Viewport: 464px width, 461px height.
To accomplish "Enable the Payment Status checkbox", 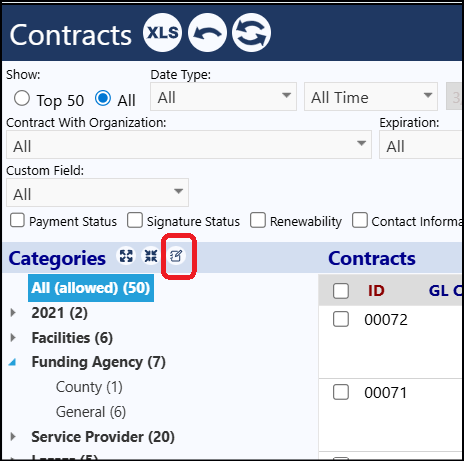I will [17, 220].
